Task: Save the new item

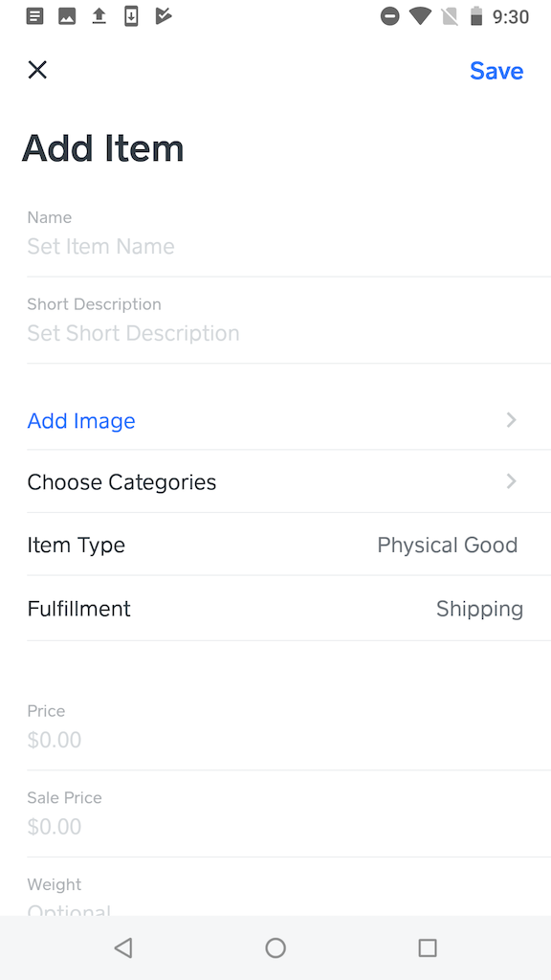Action: point(496,70)
